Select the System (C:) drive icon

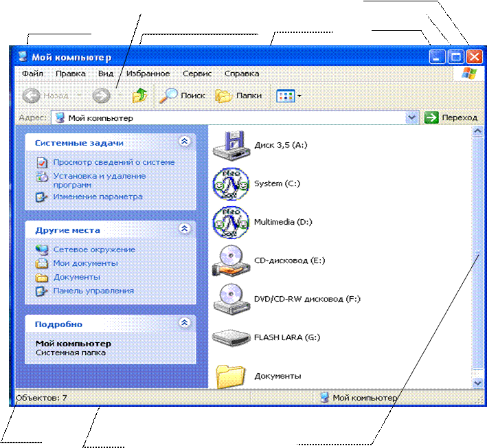(231, 184)
